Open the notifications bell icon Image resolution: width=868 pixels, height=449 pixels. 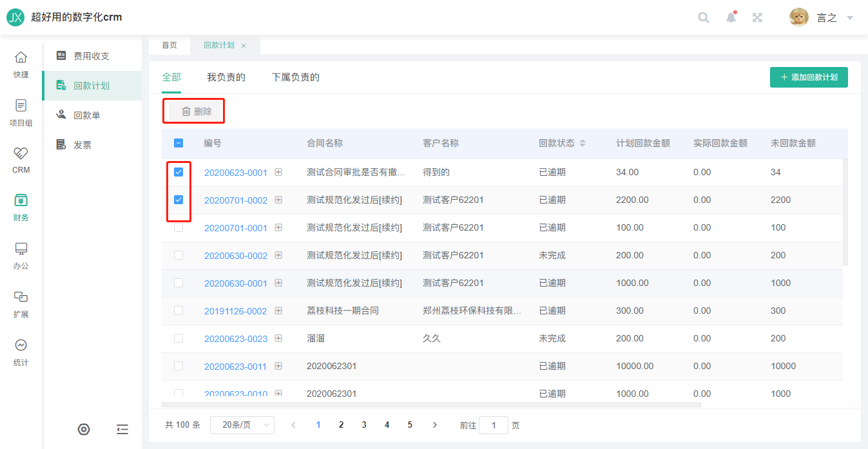[731, 17]
